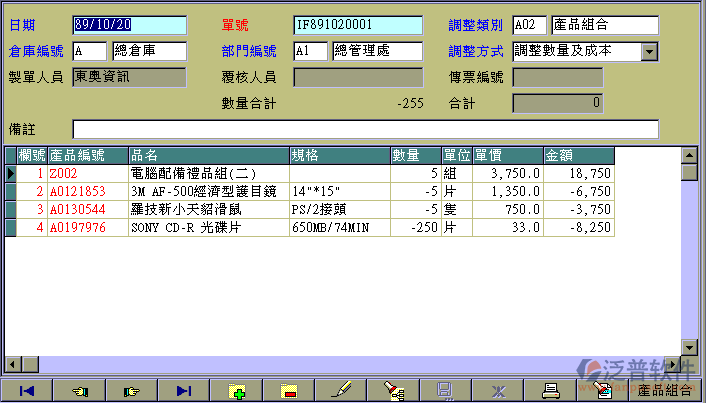
Task: Click product code A0130544
Action: (x=77, y=209)
